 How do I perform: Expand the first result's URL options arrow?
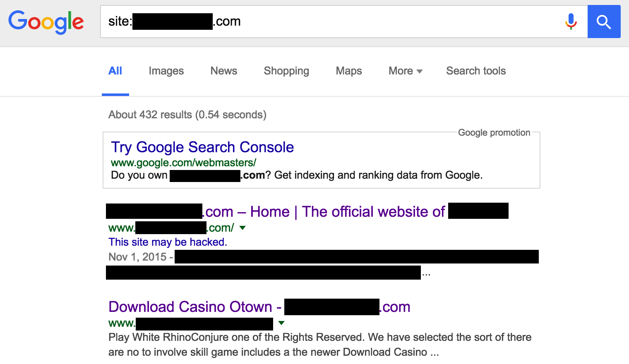pyautogui.click(x=242, y=228)
